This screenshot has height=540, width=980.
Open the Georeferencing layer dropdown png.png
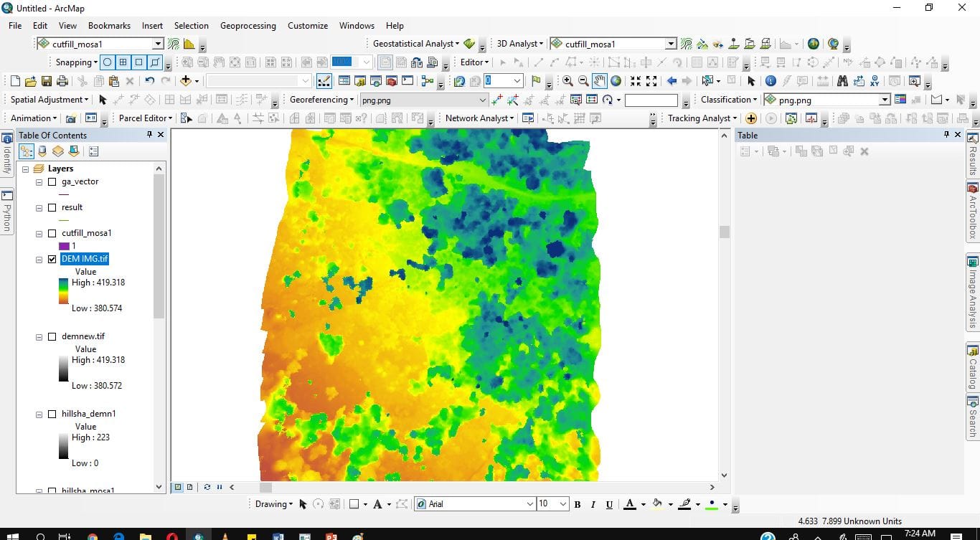point(483,100)
